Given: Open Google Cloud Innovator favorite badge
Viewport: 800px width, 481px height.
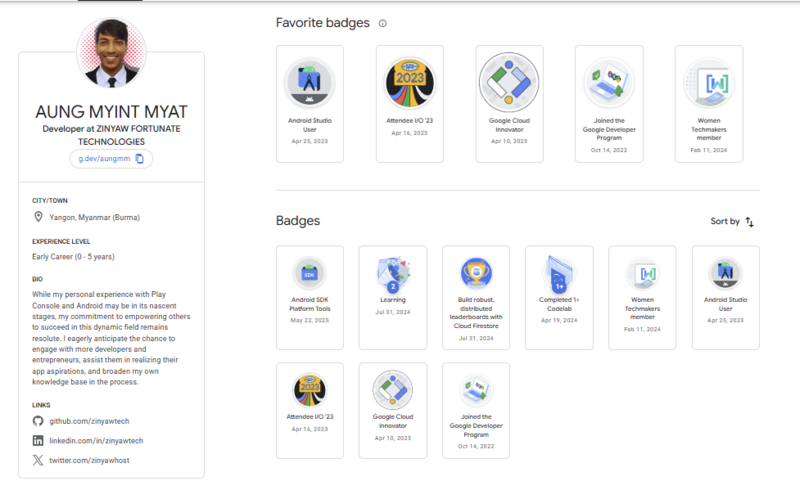Looking at the screenshot, I should (509, 104).
